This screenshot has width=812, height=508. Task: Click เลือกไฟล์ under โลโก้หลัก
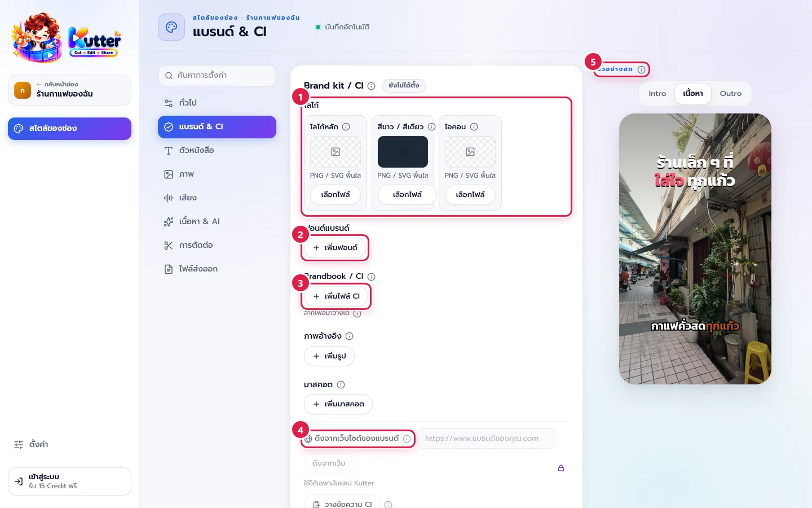[x=336, y=195]
